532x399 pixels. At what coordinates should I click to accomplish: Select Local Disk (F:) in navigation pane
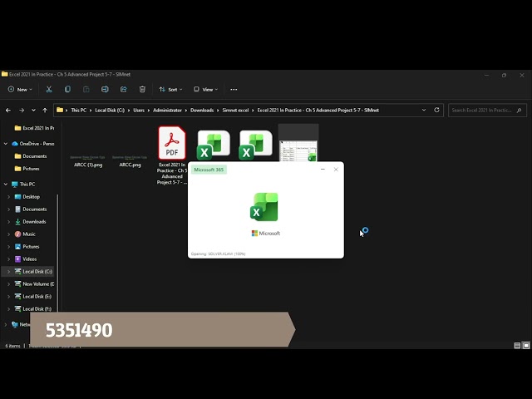pyautogui.click(x=33, y=308)
